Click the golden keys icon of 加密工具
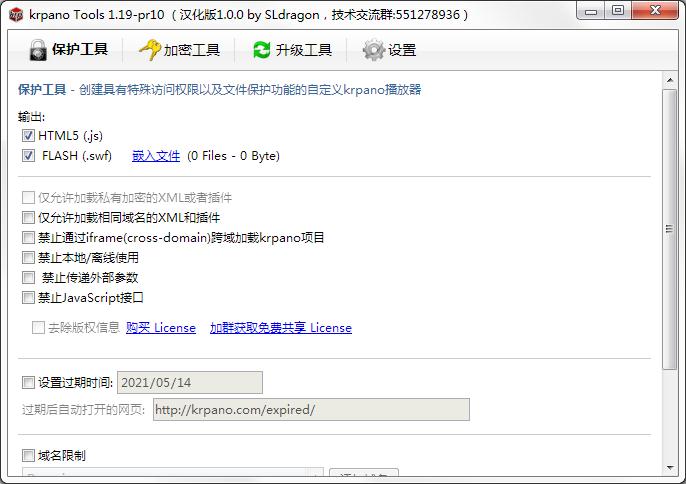 150,49
